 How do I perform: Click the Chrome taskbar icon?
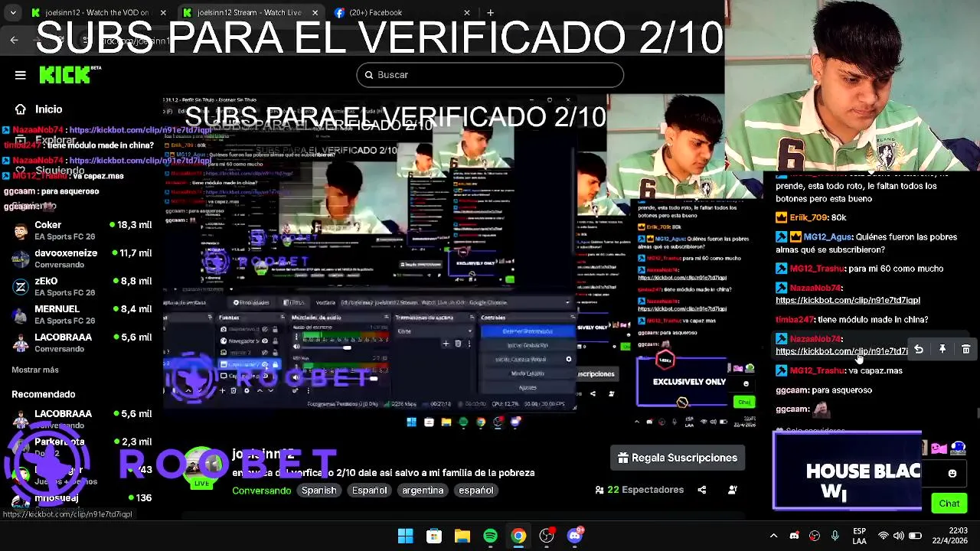(519, 536)
